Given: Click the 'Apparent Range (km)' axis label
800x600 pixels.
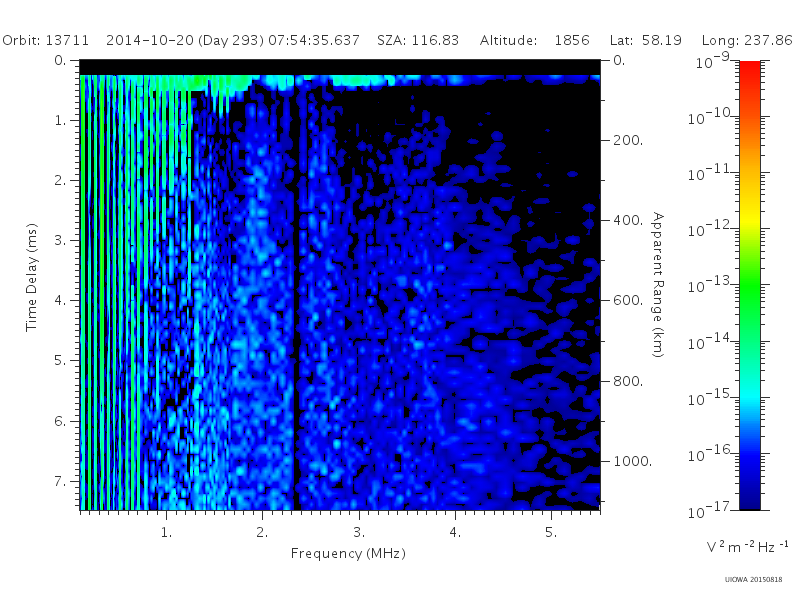Looking at the screenshot, I should click(658, 285).
